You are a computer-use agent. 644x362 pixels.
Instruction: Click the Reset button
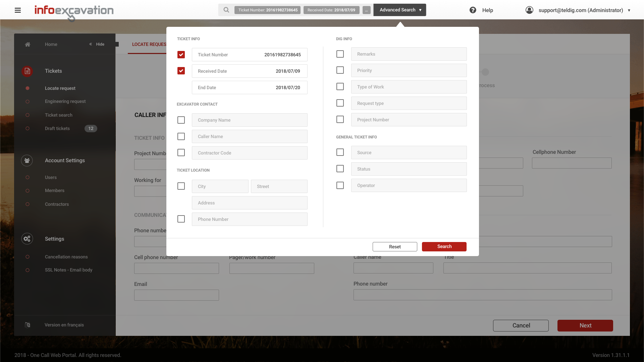[x=395, y=247]
